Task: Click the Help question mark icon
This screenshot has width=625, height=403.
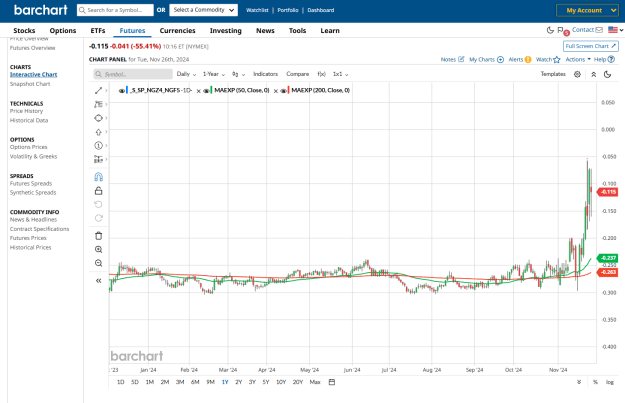Action: pos(611,59)
